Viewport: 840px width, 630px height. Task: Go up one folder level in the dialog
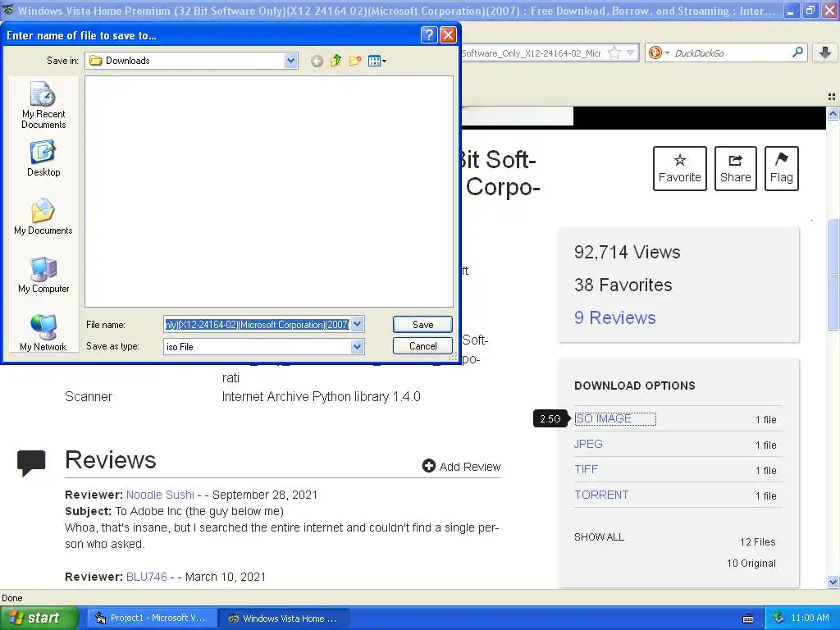tap(336, 61)
